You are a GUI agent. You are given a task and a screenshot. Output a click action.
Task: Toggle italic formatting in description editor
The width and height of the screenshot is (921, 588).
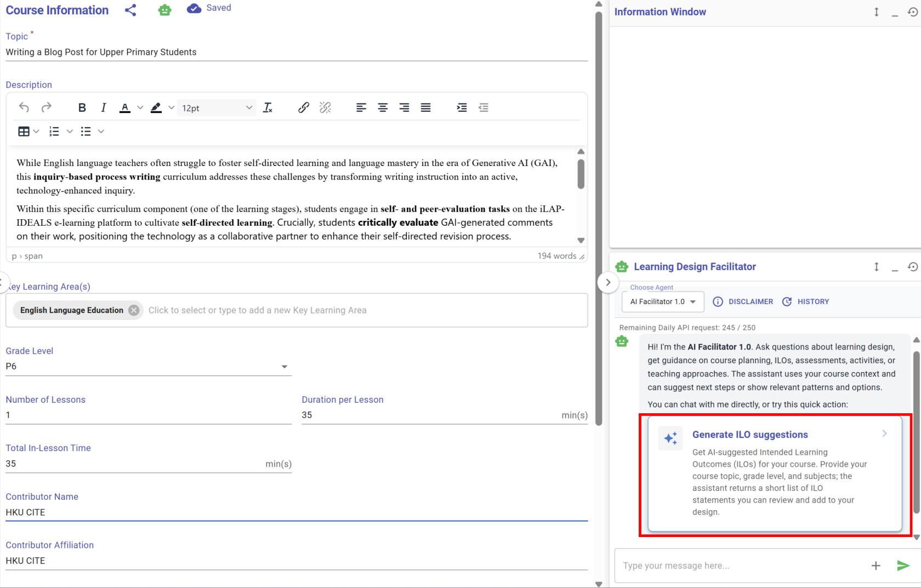pyautogui.click(x=103, y=107)
